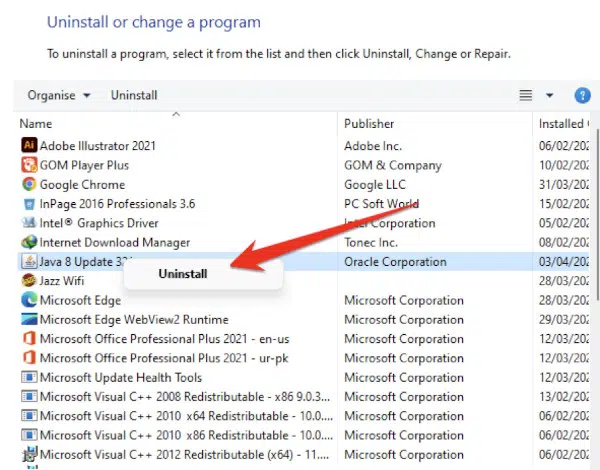The width and height of the screenshot is (600, 470).
Task: Select InPage 2016 Professionals 3.6 entry
Action: tap(117, 204)
